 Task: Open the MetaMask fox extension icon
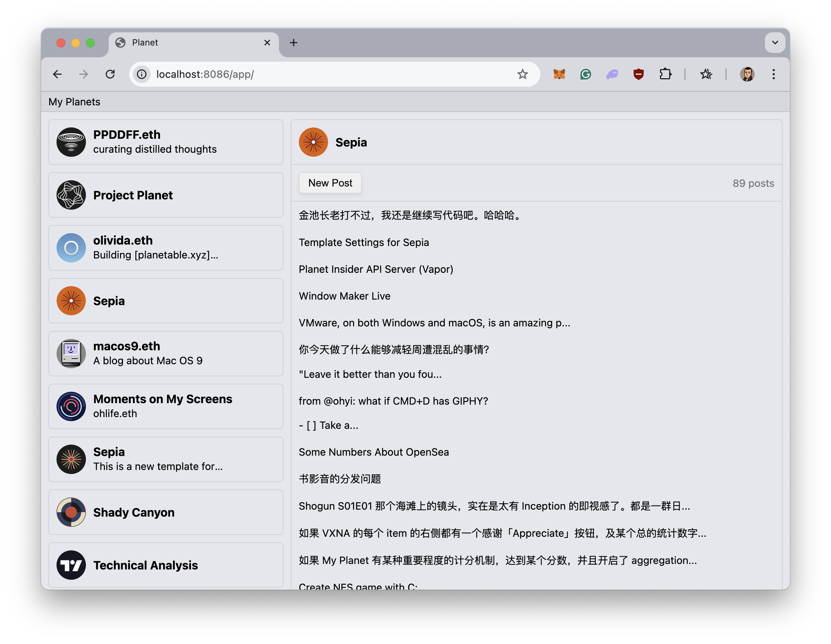coord(559,74)
